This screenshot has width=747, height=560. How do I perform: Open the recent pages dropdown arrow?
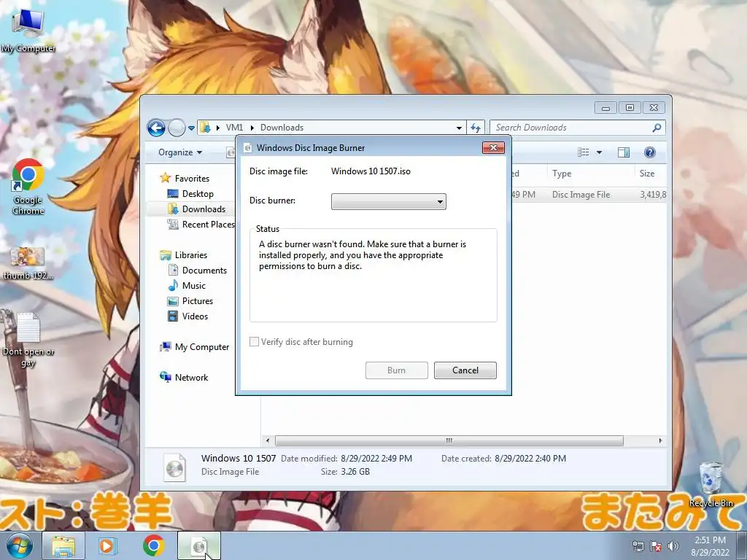(192, 128)
